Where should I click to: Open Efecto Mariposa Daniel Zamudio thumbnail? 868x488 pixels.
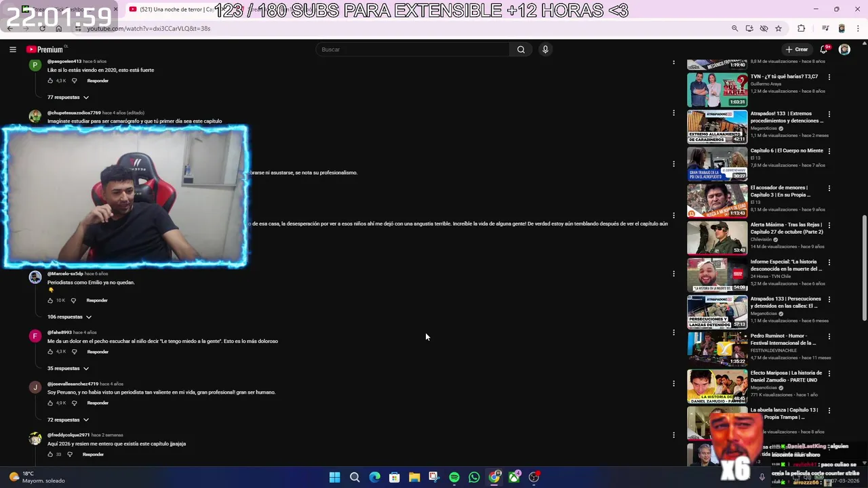pos(717,386)
